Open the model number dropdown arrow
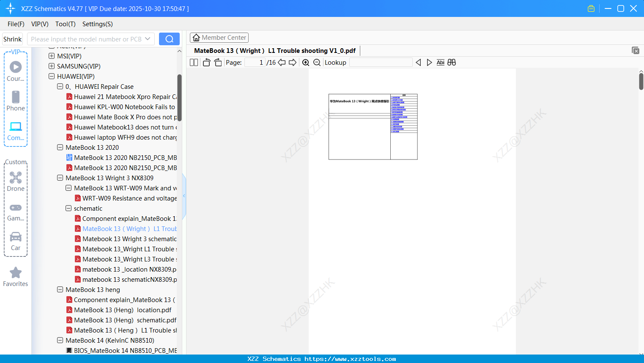The image size is (644, 363). (x=148, y=39)
